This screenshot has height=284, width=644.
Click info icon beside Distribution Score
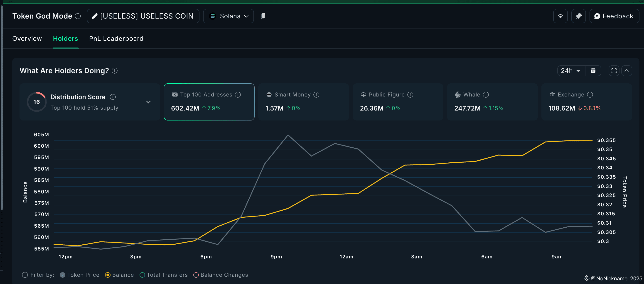point(113,97)
